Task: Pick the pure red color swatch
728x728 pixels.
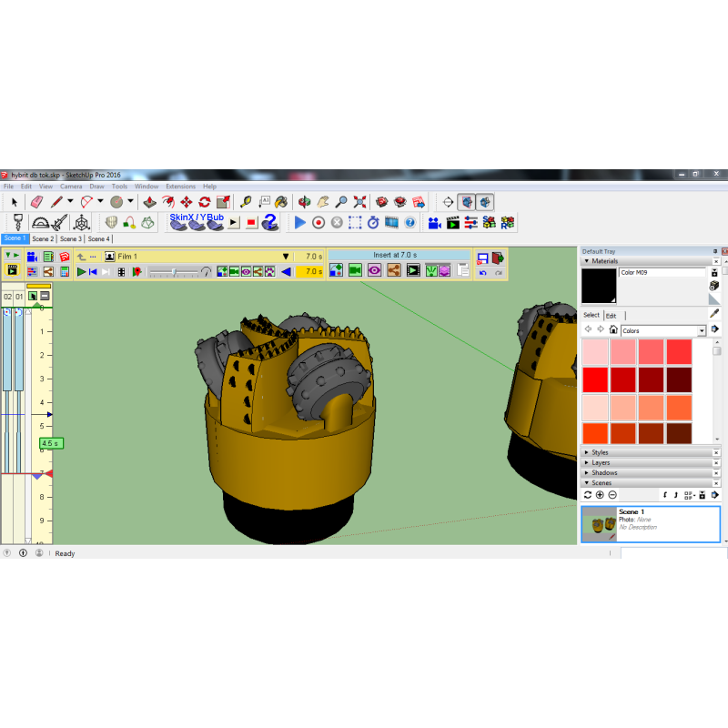Action: (x=595, y=379)
